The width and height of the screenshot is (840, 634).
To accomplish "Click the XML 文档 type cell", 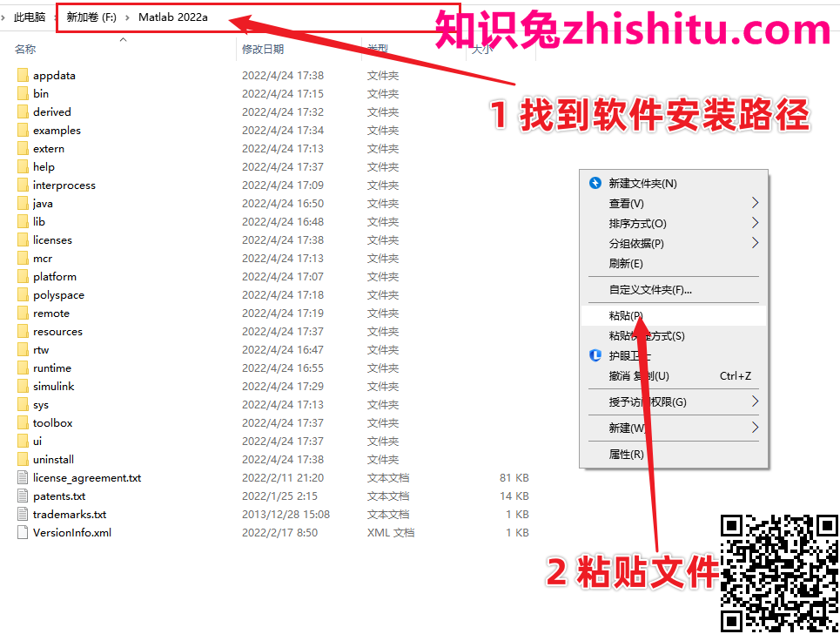I will tap(391, 532).
